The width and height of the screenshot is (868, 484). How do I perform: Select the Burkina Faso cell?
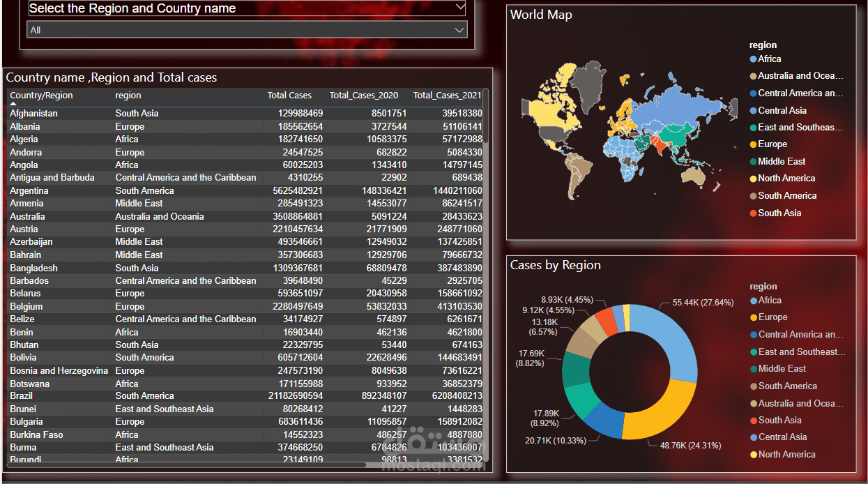coord(36,434)
